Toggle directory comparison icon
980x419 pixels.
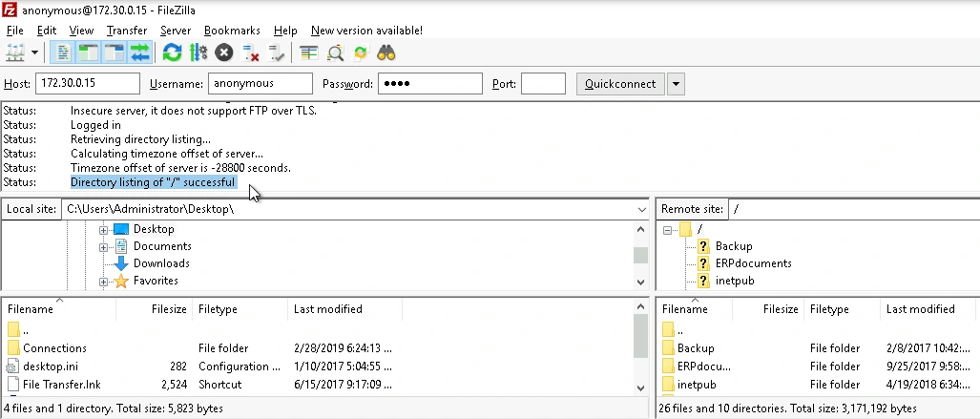pos(335,53)
